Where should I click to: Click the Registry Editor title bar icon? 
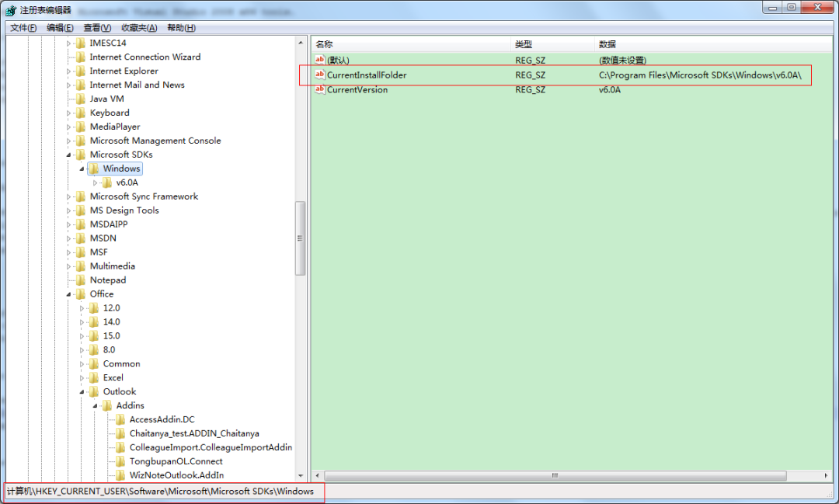pyautogui.click(x=11, y=10)
